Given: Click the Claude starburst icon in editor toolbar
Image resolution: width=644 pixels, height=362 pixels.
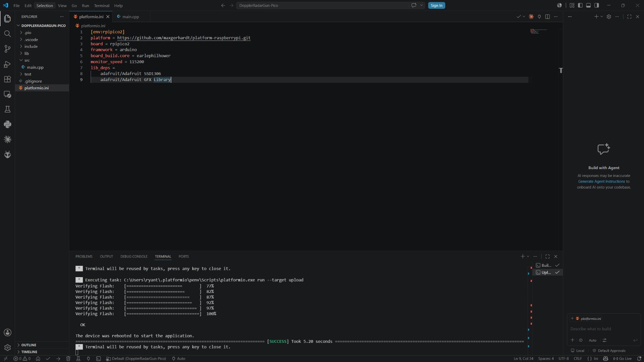Looking at the screenshot, I should (531, 17).
